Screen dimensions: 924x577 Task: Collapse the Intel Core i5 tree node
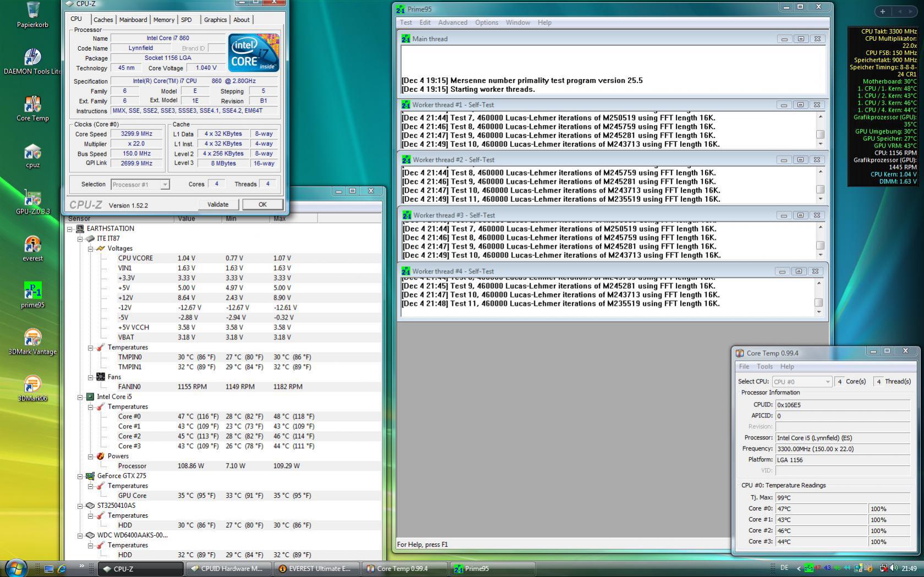tap(80, 397)
